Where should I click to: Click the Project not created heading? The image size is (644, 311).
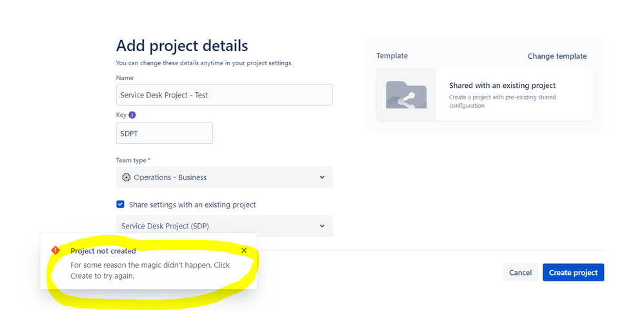coord(103,251)
